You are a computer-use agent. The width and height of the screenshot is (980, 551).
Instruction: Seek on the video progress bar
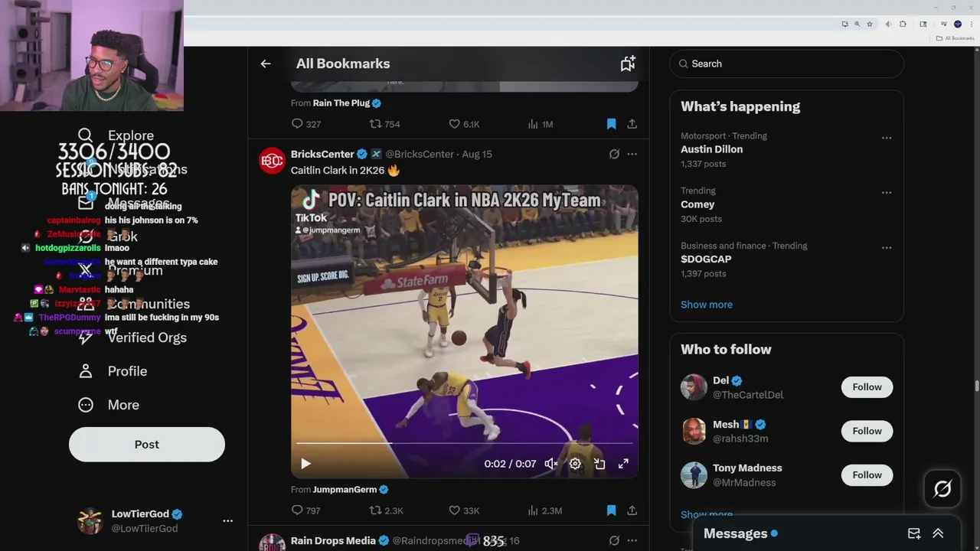click(464, 443)
